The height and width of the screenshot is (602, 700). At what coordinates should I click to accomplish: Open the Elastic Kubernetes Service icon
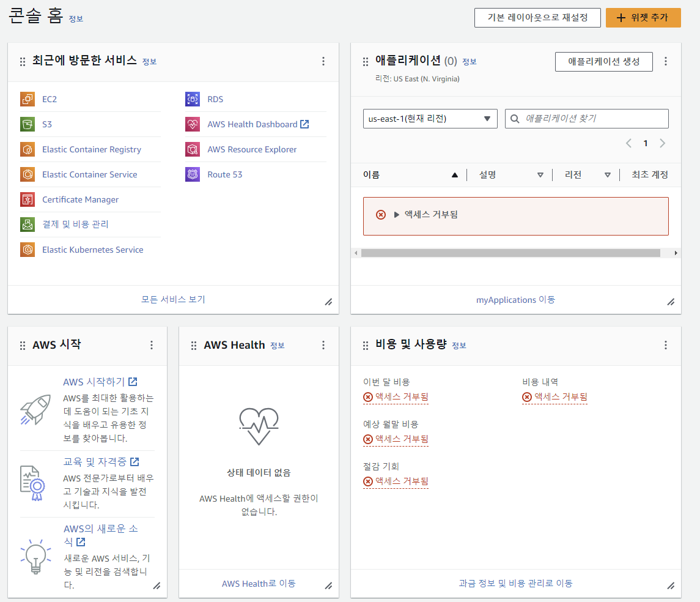pyautogui.click(x=28, y=249)
